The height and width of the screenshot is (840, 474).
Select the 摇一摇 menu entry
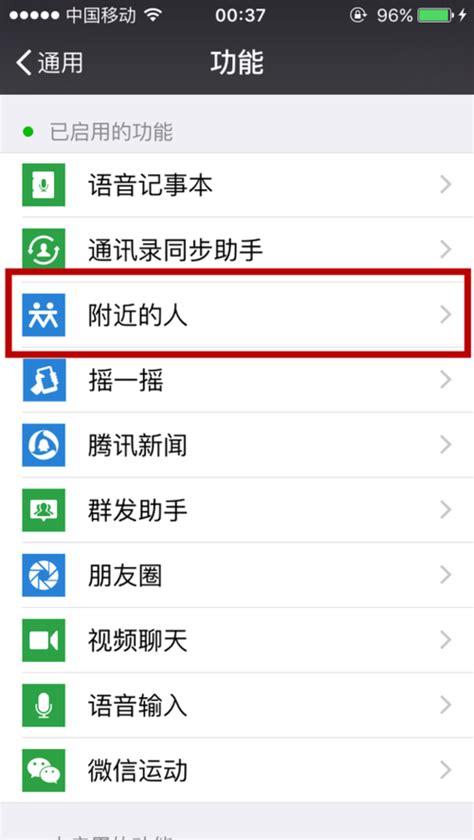tap(237, 380)
